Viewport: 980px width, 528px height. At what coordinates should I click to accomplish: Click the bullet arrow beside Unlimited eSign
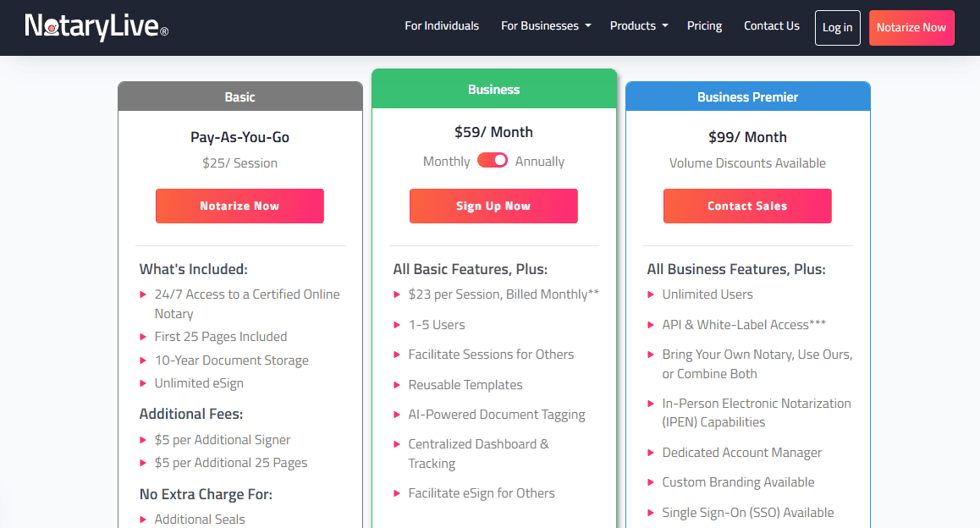coord(143,383)
